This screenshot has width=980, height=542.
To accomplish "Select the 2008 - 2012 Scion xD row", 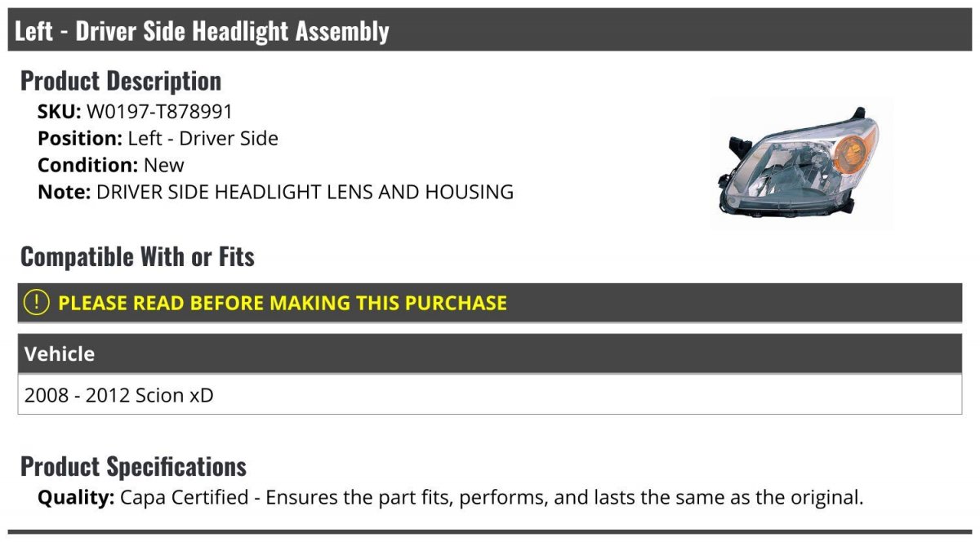I will (x=119, y=395).
